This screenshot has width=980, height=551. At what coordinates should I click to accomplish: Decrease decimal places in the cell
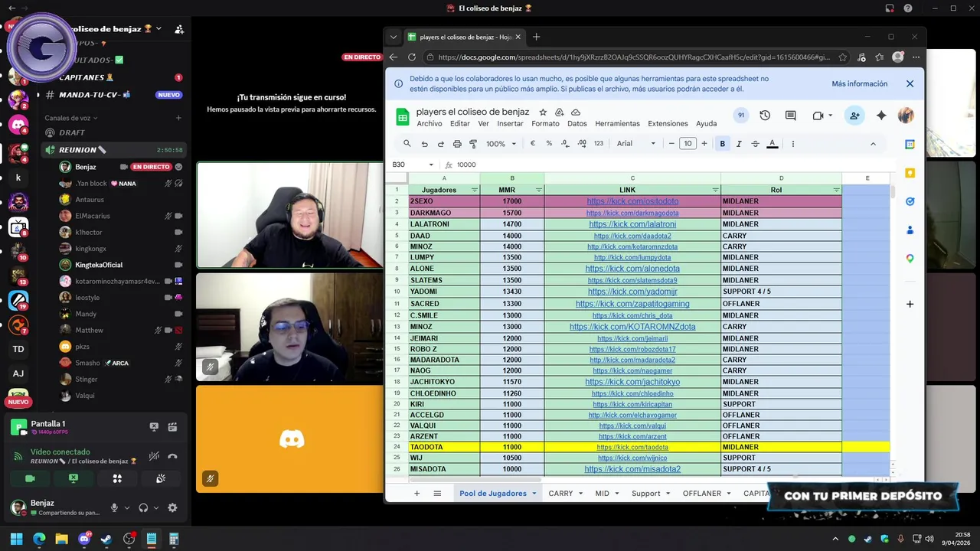(x=565, y=144)
